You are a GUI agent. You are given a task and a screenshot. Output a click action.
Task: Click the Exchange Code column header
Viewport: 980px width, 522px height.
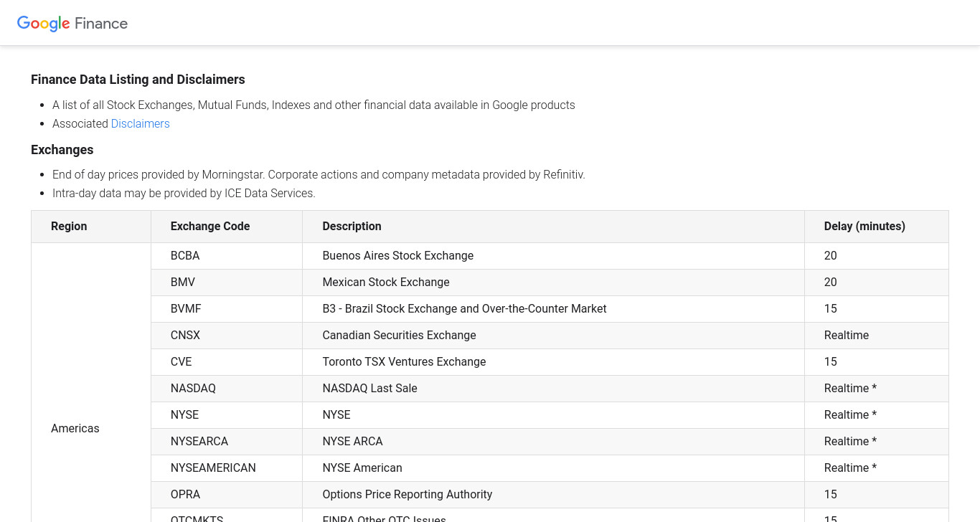click(x=227, y=227)
